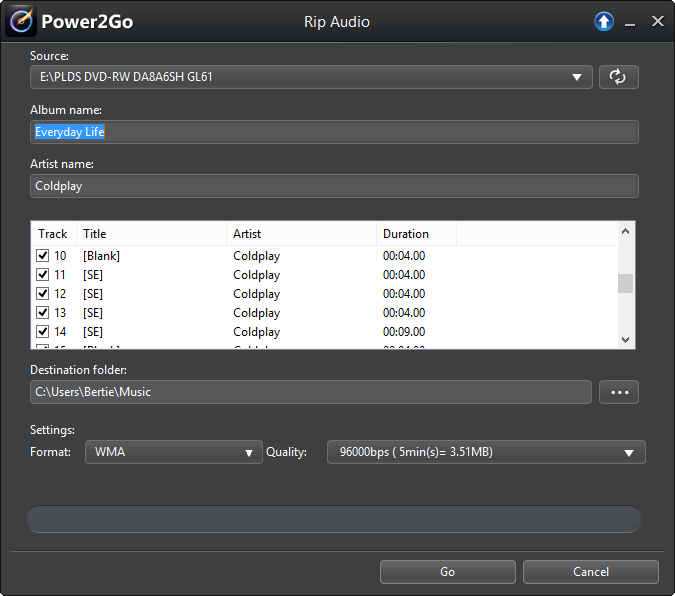Click Coldplay artist cell in track 11
This screenshot has height=596, width=675.
(257, 275)
